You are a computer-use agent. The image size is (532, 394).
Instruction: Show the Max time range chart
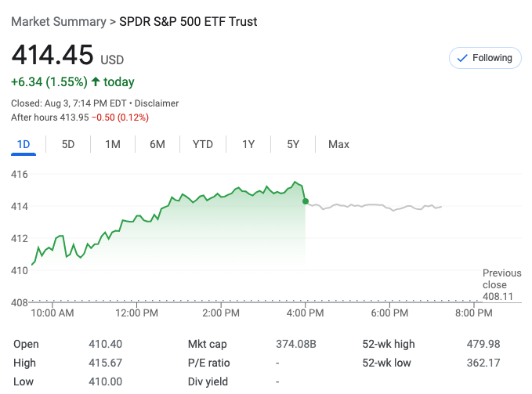tap(338, 144)
